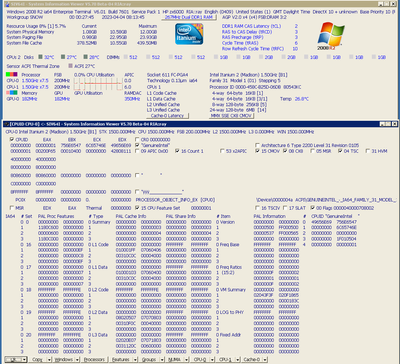
Task: Toggle the 04 TSC checkbox
Action: point(340,151)
